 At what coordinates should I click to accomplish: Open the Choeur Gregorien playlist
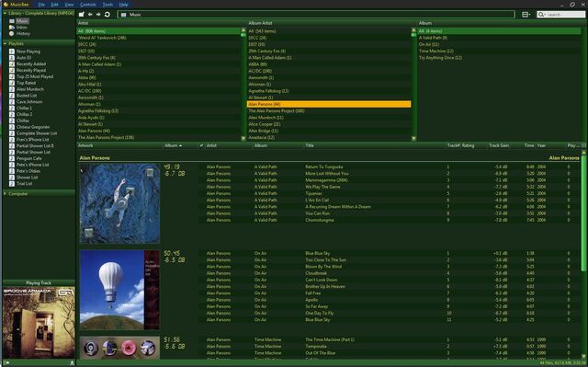tap(33, 127)
